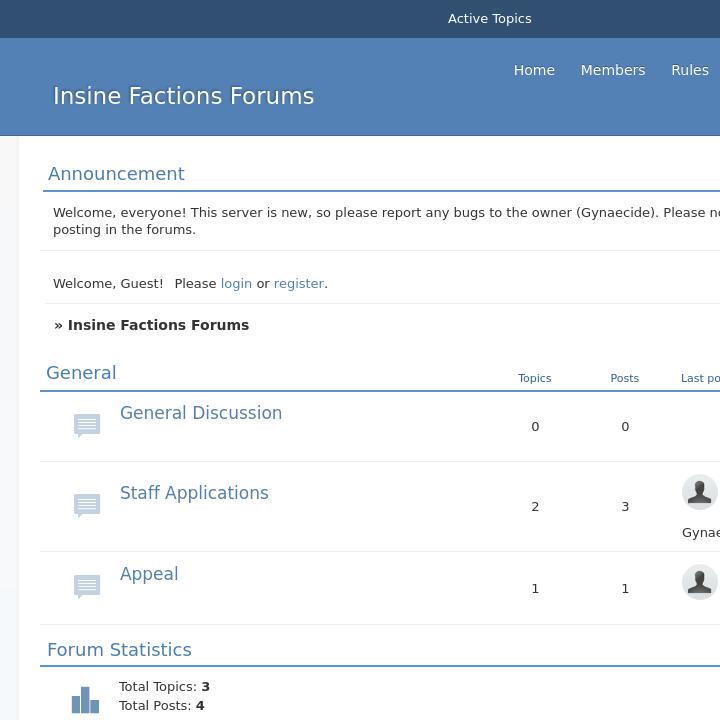Click the Insine Factions Forums site title
The image size is (720, 720).
[x=183, y=96]
